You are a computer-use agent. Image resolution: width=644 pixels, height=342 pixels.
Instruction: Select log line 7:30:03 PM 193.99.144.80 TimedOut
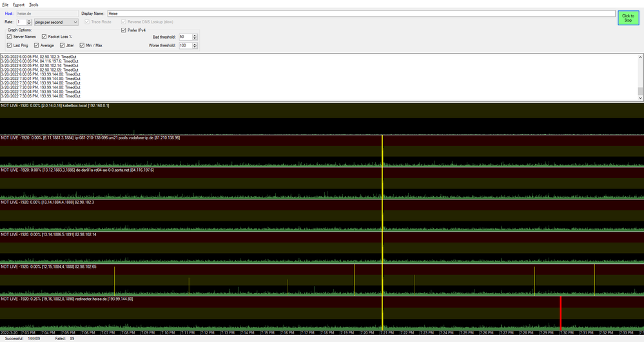tap(41, 87)
